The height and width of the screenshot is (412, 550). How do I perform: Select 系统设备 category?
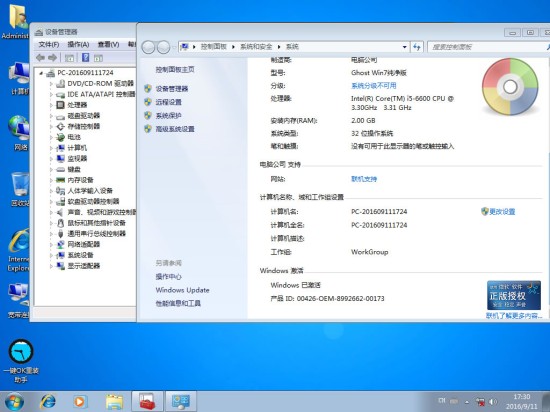(x=80, y=255)
